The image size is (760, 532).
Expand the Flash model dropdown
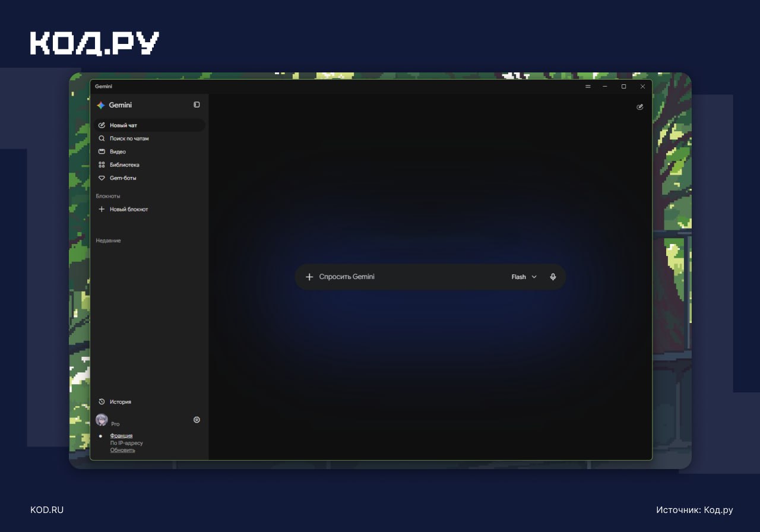click(524, 277)
